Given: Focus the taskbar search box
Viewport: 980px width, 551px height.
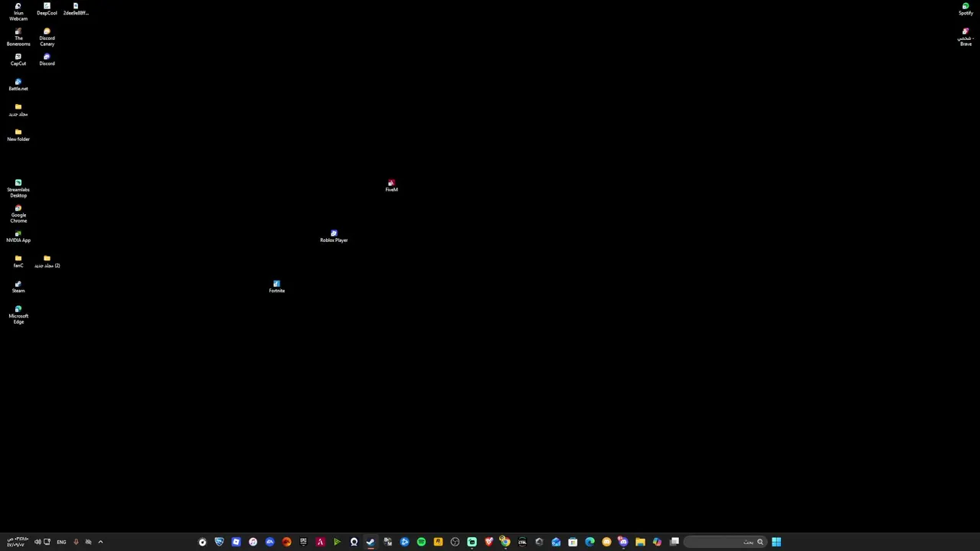Looking at the screenshot, I should (725, 542).
